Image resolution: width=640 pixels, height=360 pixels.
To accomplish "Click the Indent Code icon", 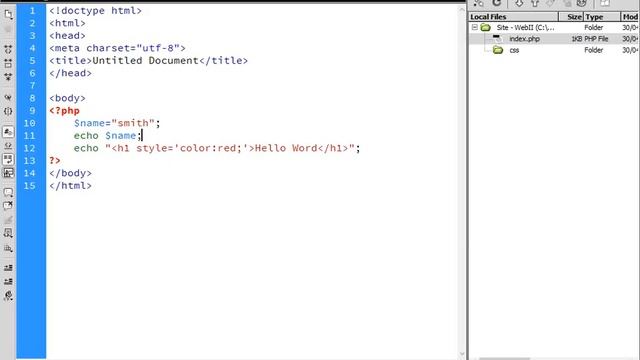I will coord(8,268).
